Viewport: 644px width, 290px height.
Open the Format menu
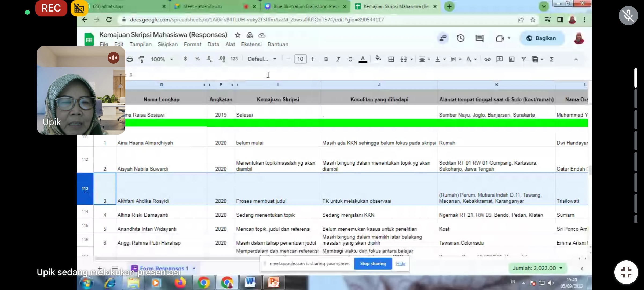192,44
